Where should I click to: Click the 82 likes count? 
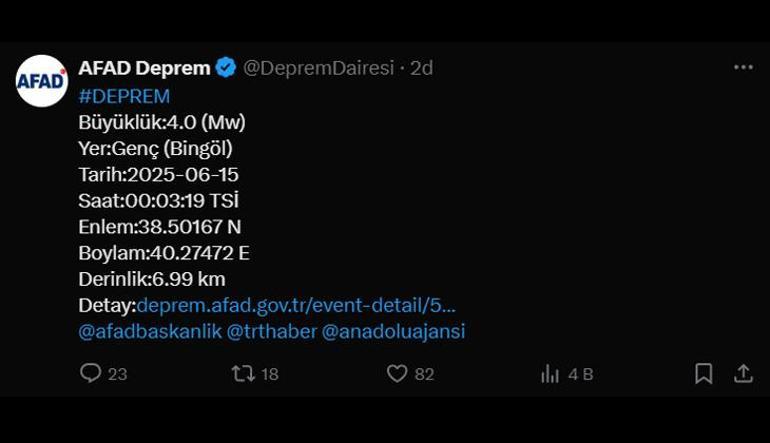click(424, 374)
